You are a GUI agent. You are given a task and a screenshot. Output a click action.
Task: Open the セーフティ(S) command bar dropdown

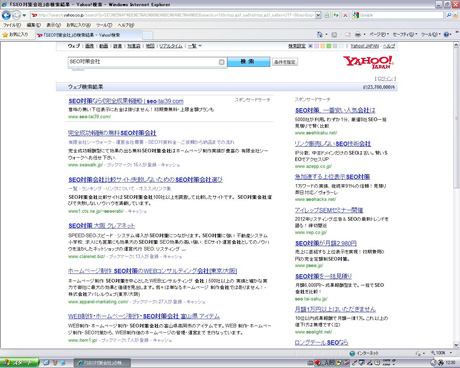point(405,34)
